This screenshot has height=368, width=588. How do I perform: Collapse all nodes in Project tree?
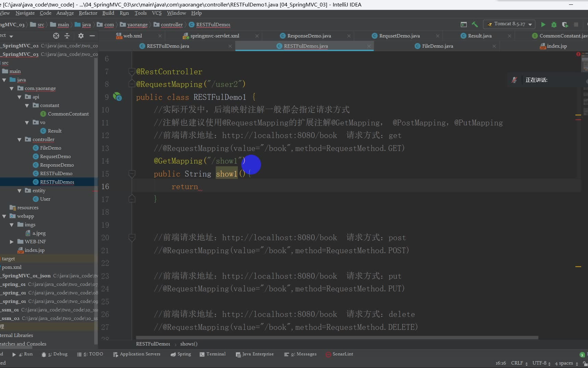point(67,36)
